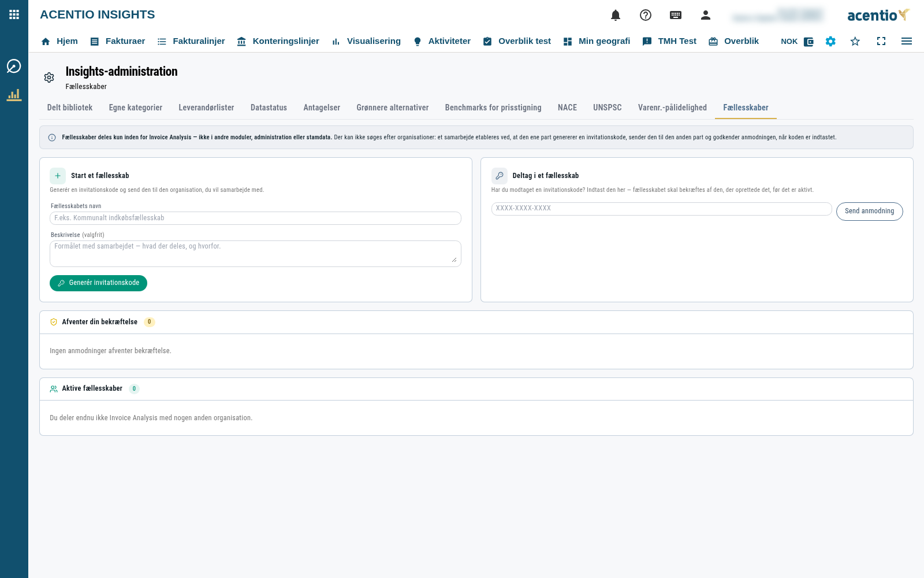The width and height of the screenshot is (924, 578).
Task: Open Overblik test in the navigation bar
Action: click(517, 42)
